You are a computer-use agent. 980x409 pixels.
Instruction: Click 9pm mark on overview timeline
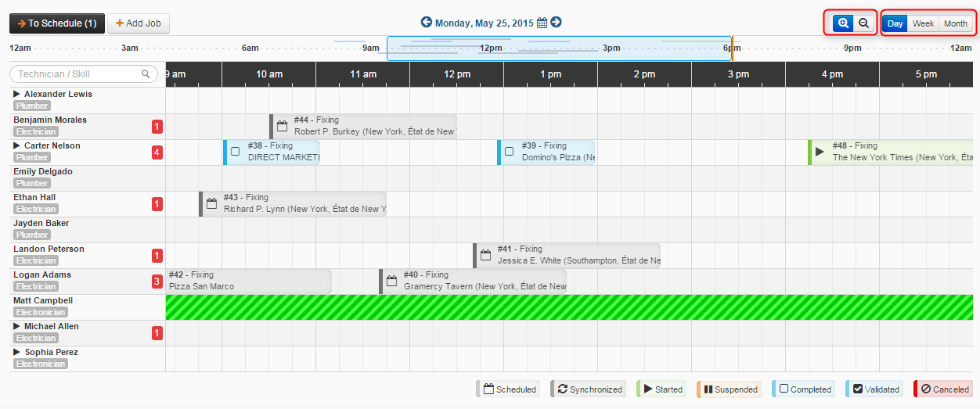click(x=852, y=48)
